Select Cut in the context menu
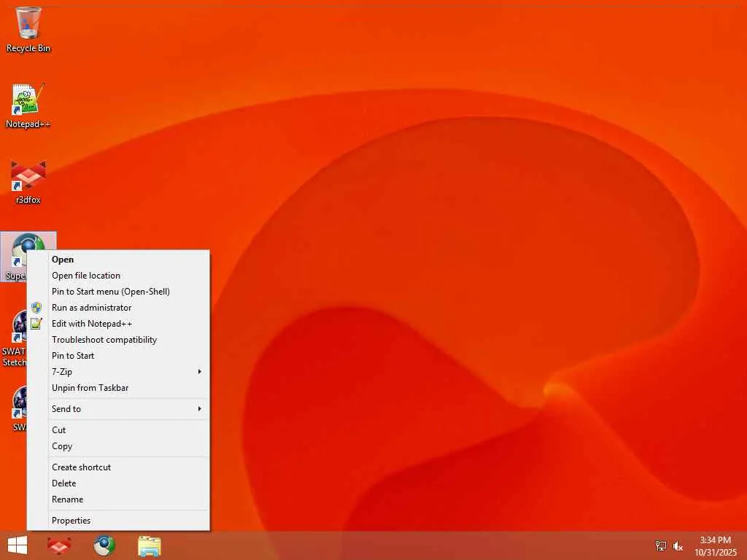The height and width of the screenshot is (560, 747). click(x=118, y=430)
